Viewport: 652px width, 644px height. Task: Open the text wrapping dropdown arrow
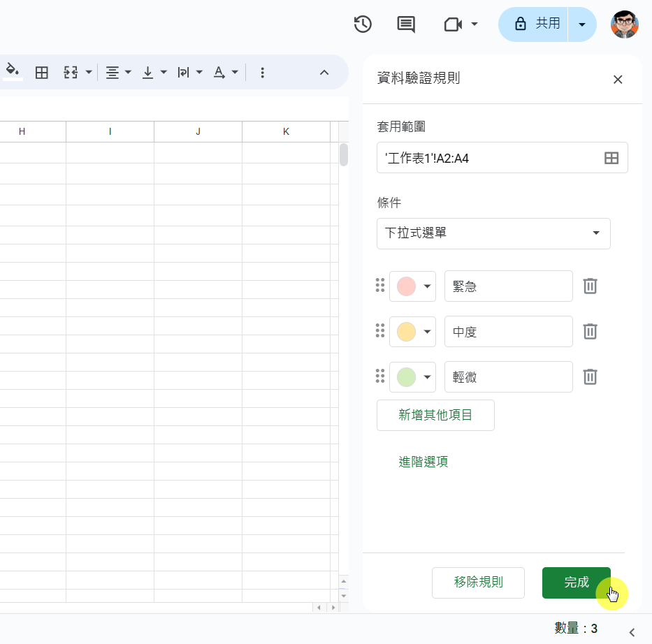pyautogui.click(x=200, y=72)
